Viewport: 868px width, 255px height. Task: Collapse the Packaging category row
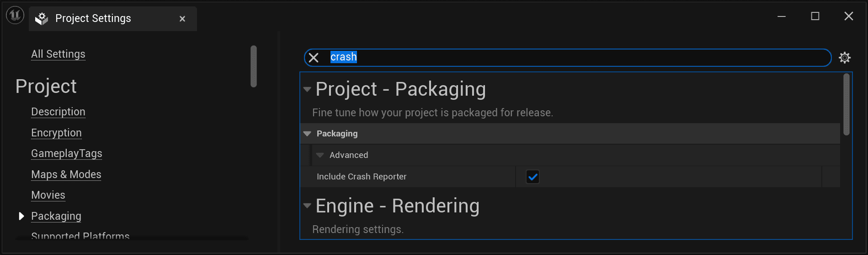coord(307,134)
